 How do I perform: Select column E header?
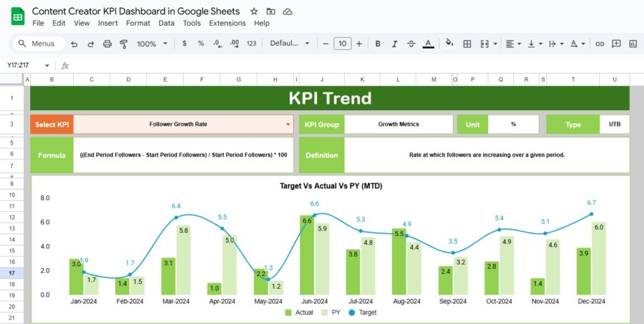(165, 80)
